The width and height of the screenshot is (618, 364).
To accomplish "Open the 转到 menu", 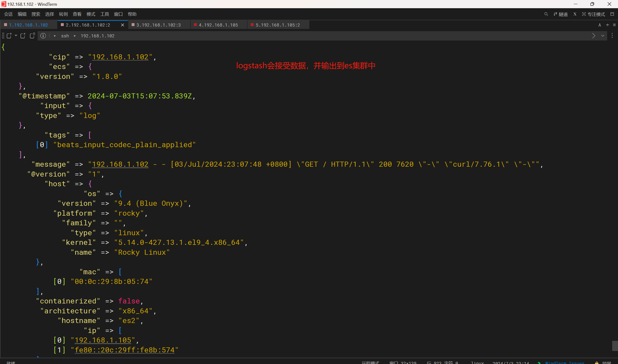I will [x=63, y=14].
